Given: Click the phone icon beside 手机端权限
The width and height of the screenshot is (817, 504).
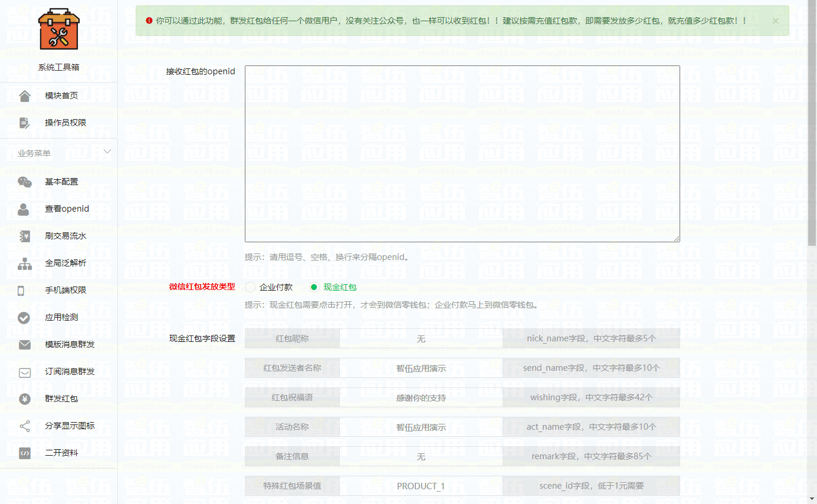Looking at the screenshot, I should point(21,290).
